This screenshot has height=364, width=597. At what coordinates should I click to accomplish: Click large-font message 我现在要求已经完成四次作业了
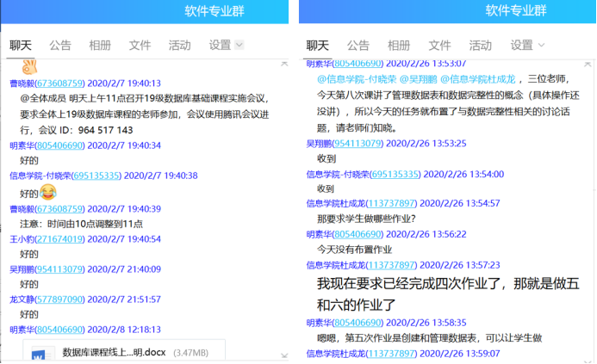click(x=448, y=294)
